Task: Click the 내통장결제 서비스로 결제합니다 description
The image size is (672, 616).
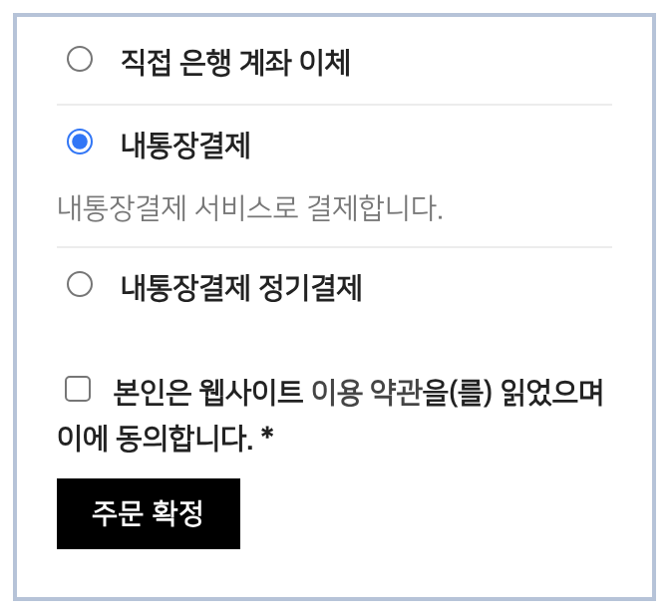Action: [250, 208]
